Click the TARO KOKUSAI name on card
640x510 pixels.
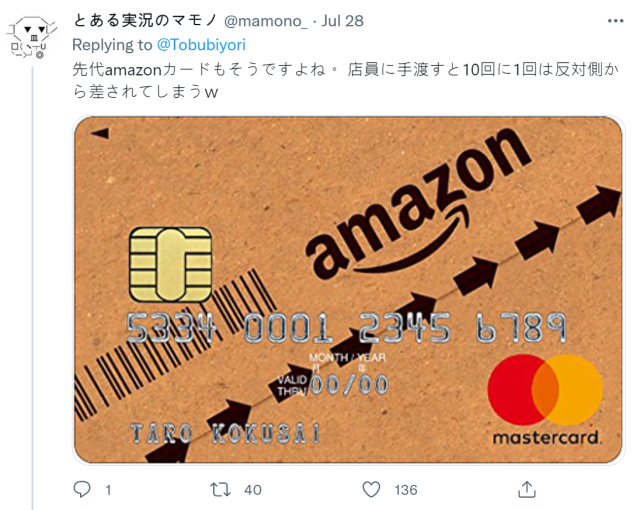[225, 433]
